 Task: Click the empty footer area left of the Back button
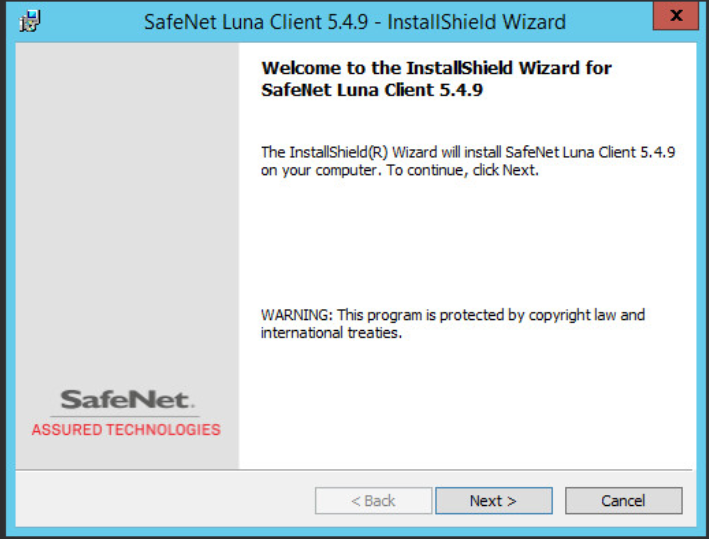pyautogui.click(x=160, y=501)
